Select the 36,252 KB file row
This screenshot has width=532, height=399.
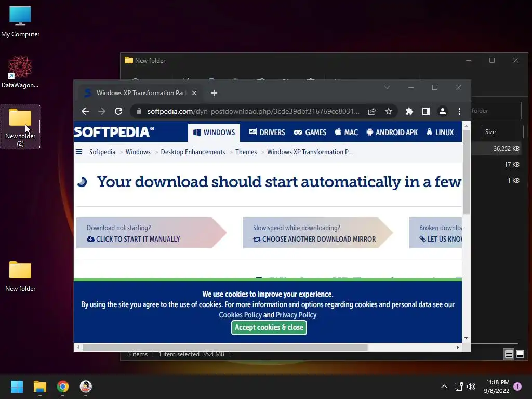pos(497,148)
